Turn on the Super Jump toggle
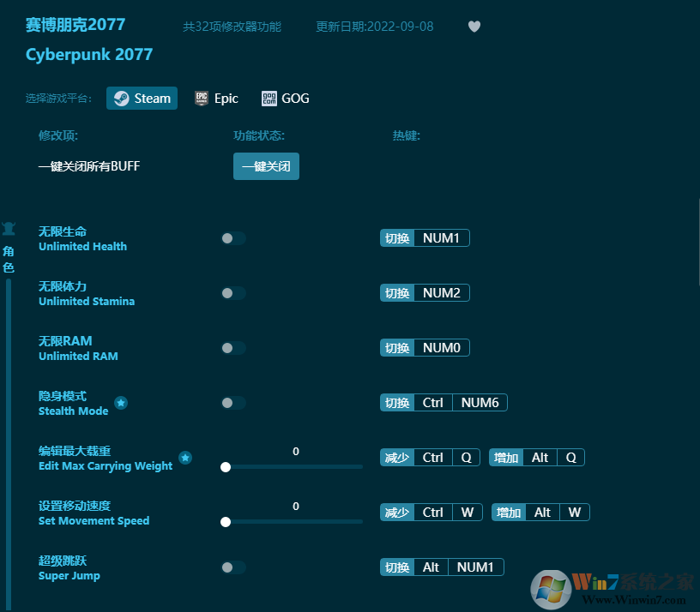Screen dimensions: 700x612 point(232,567)
